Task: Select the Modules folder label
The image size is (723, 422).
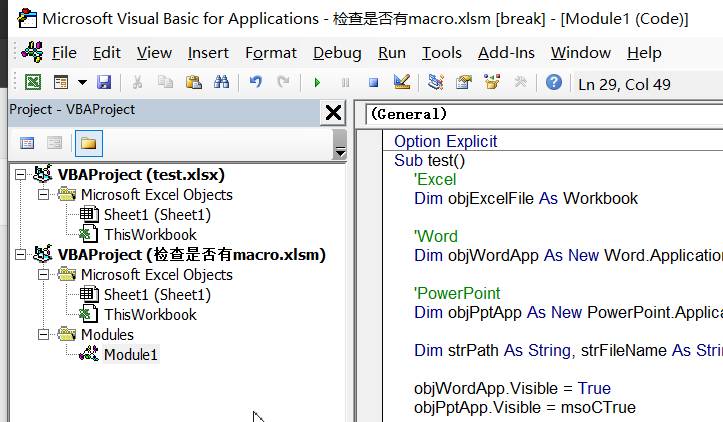Action: (107, 334)
